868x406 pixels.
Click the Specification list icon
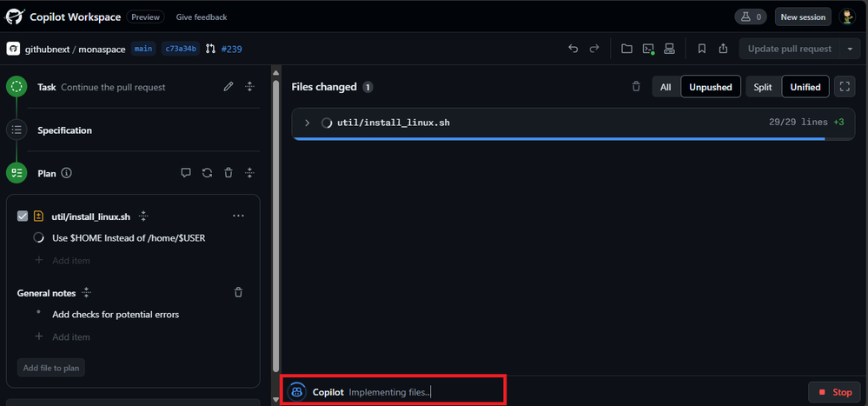pos(17,130)
